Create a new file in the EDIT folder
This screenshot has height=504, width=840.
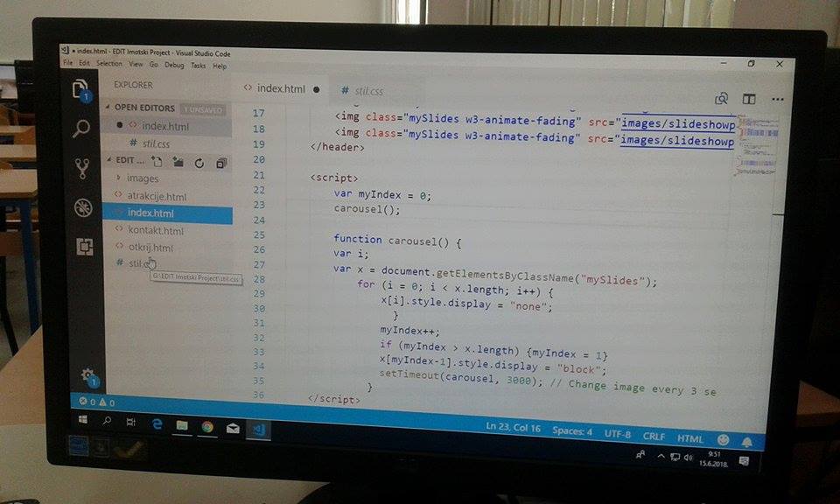[x=157, y=161]
